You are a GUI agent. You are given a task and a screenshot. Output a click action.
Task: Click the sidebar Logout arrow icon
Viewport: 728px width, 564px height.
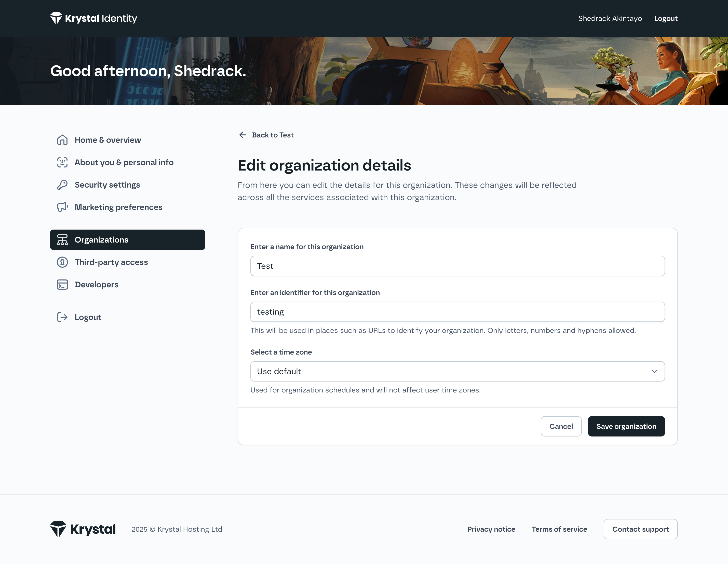[x=62, y=317]
